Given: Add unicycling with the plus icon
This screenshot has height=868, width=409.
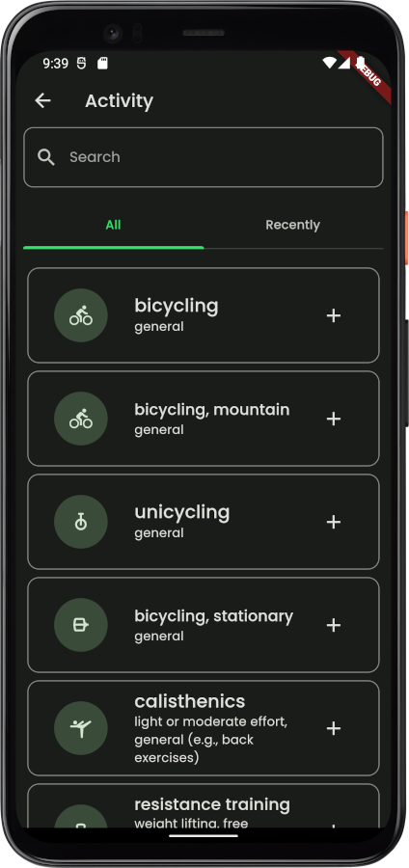Looking at the screenshot, I should pyautogui.click(x=333, y=522).
